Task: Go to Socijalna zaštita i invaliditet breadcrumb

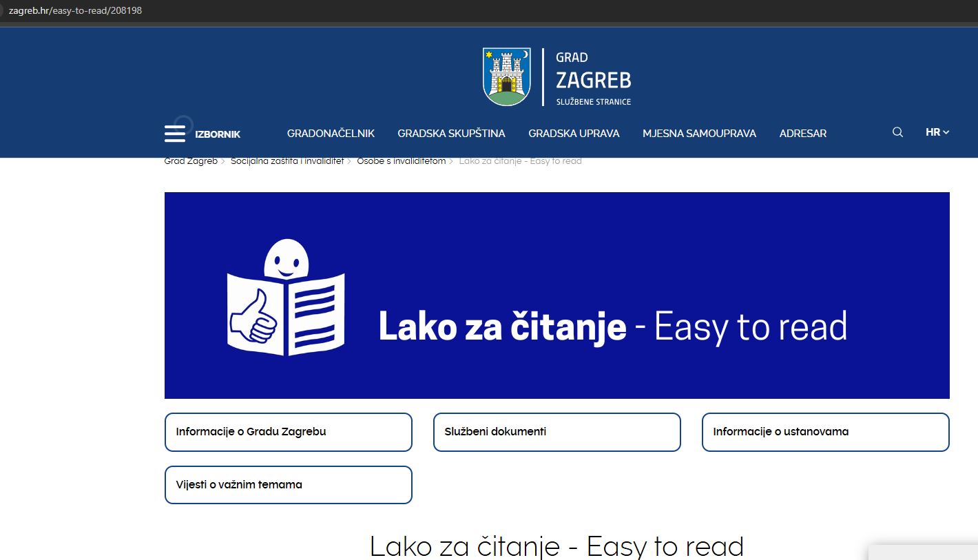Action: coord(287,161)
